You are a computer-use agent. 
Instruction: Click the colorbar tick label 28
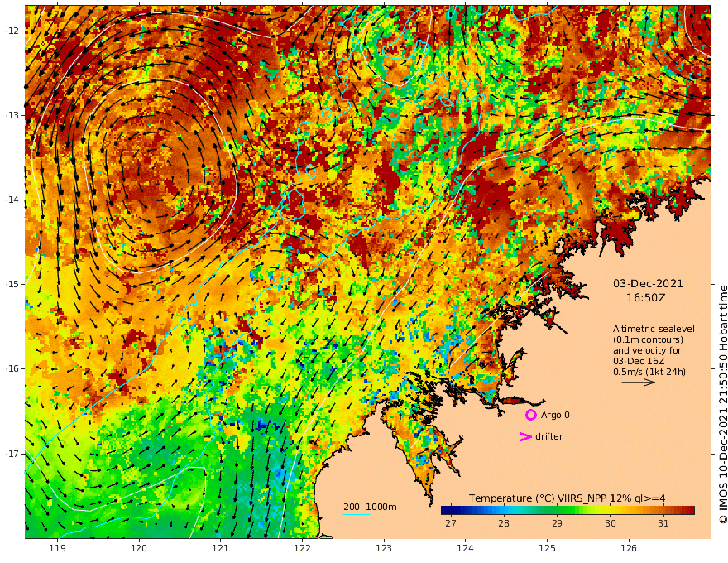(504, 523)
